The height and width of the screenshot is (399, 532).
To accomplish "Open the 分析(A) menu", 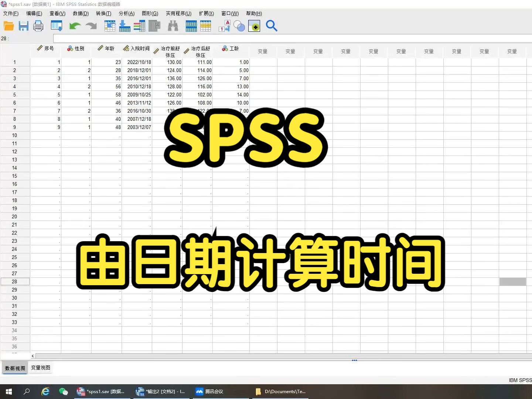I will pos(126,13).
